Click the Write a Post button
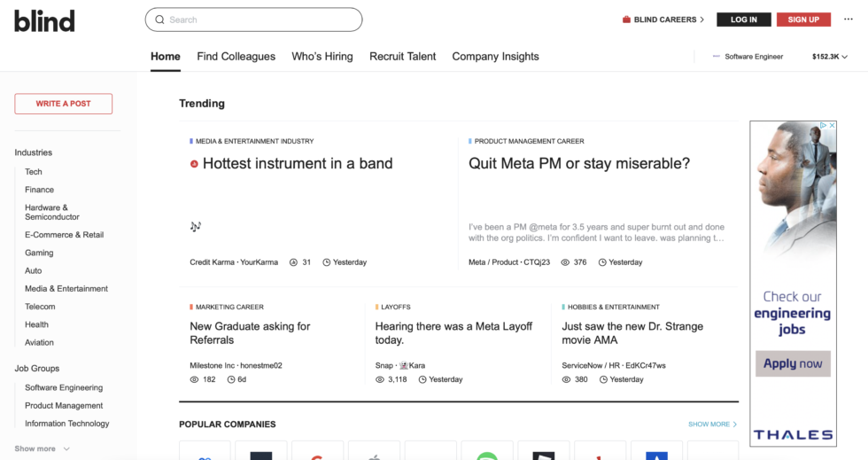Screen dimensions: 868x460 [64, 104]
